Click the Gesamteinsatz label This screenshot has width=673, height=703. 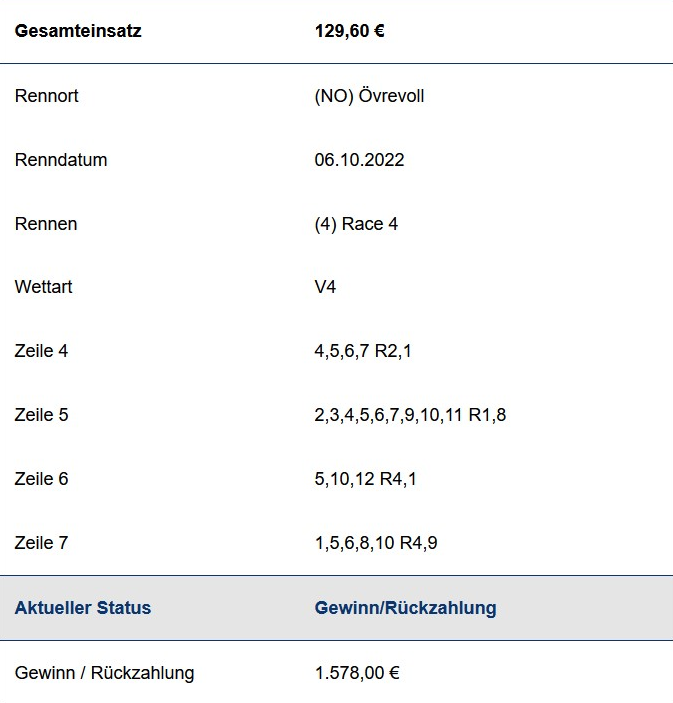[x=78, y=31]
